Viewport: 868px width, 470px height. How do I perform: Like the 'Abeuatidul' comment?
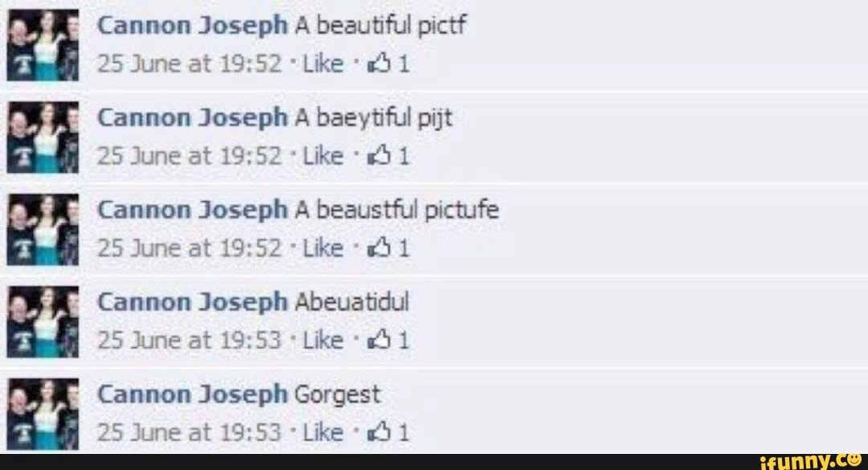(323, 341)
